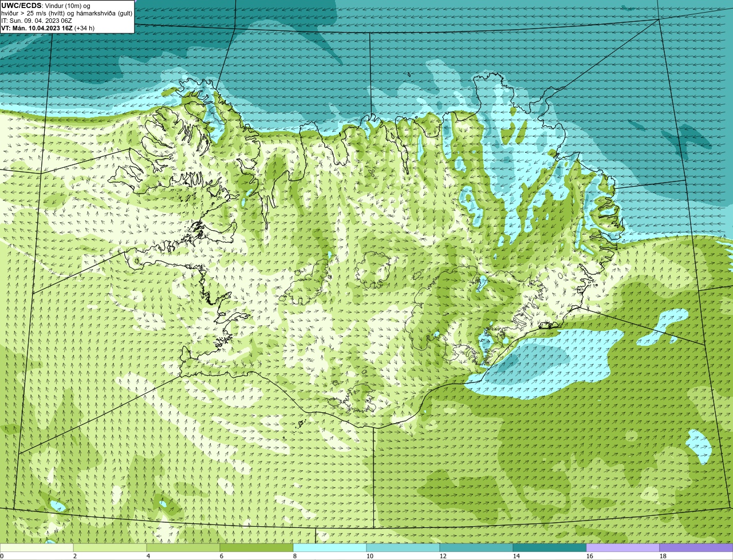Click the legend value "2"

(x=75, y=556)
